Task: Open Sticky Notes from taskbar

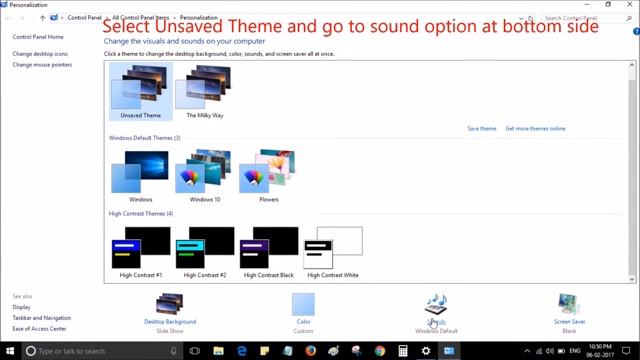Action: point(264,351)
